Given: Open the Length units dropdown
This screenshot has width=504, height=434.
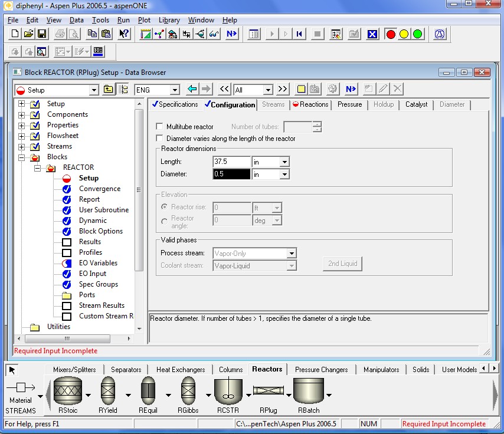Looking at the screenshot, I should [284, 162].
